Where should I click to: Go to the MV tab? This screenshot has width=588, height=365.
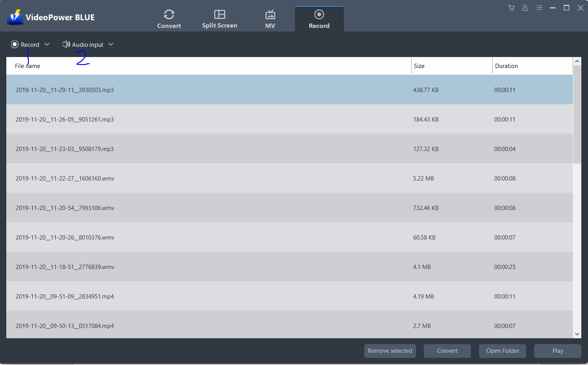[270, 19]
